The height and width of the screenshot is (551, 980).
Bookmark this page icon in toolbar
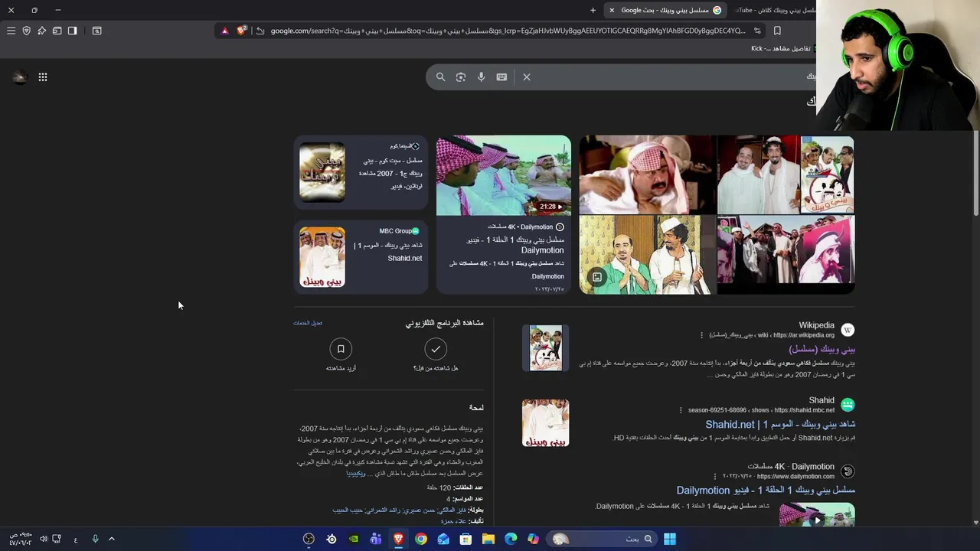pyautogui.click(x=777, y=31)
